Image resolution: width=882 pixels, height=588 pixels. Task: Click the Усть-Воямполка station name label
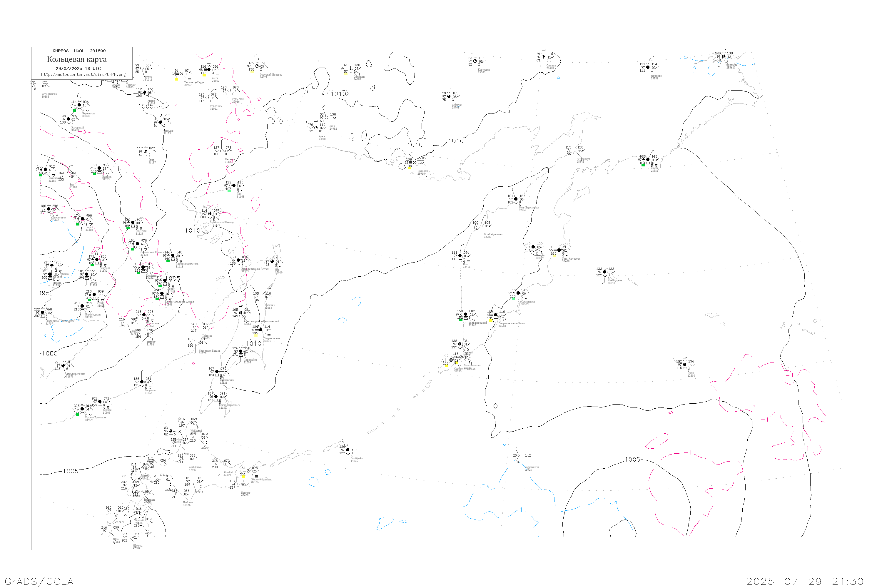pyautogui.click(x=529, y=207)
